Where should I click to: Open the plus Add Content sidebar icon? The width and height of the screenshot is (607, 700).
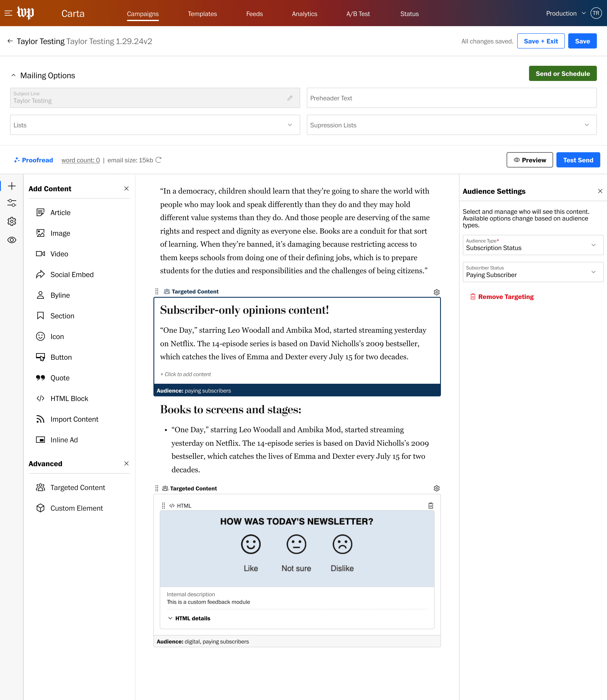click(12, 186)
